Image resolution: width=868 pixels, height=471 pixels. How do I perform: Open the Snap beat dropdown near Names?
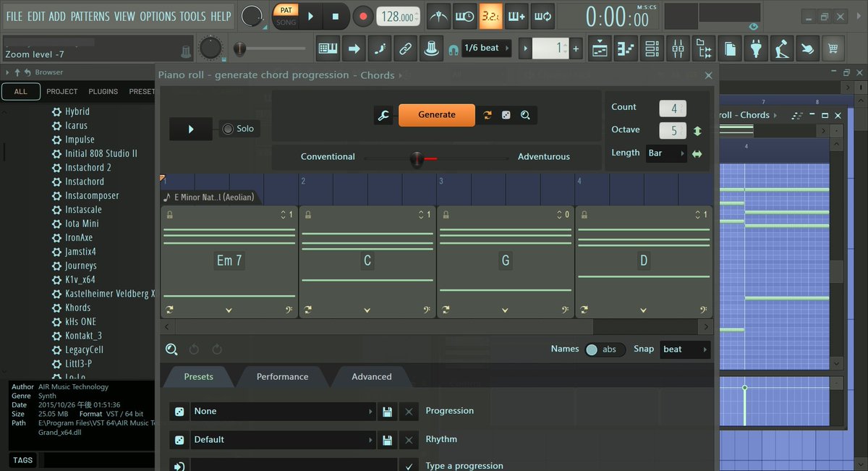coord(684,349)
